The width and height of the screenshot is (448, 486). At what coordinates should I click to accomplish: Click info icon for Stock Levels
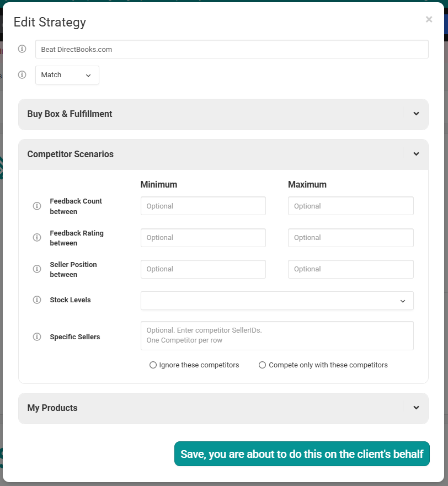(x=37, y=300)
